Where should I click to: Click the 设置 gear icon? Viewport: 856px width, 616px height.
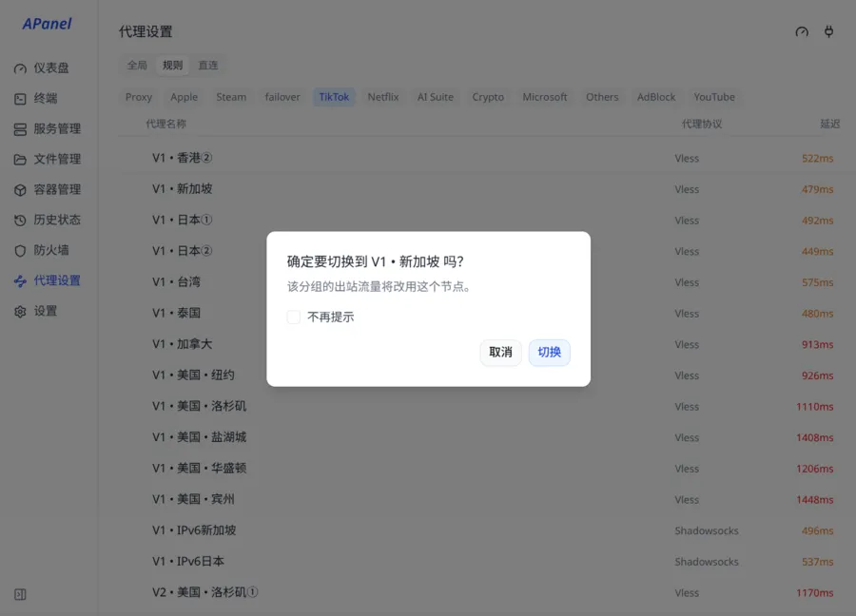point(20,312)
